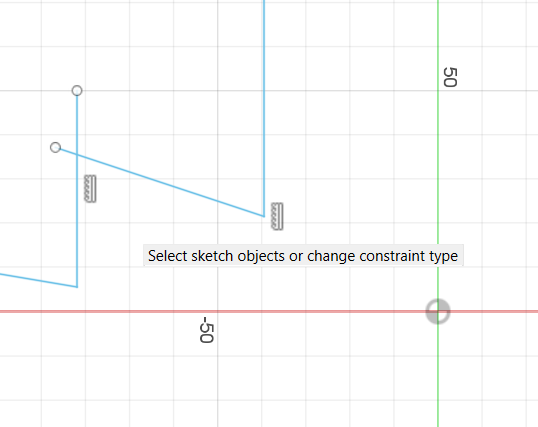Click corner joining left vertical and slanted line
The width and height of the screenshot is (538, 427).
[77, 287]
